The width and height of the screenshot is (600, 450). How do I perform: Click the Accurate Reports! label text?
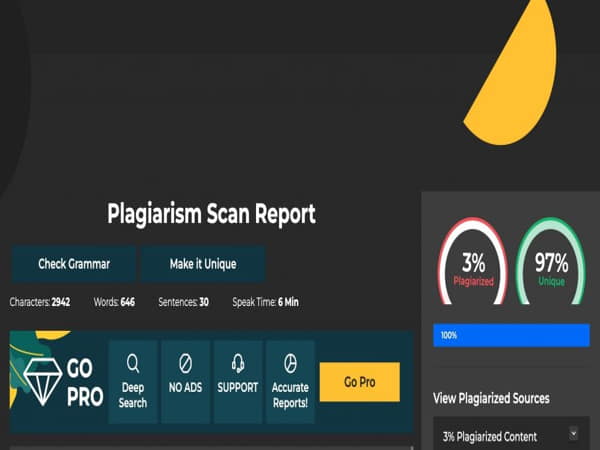[290, 395]
